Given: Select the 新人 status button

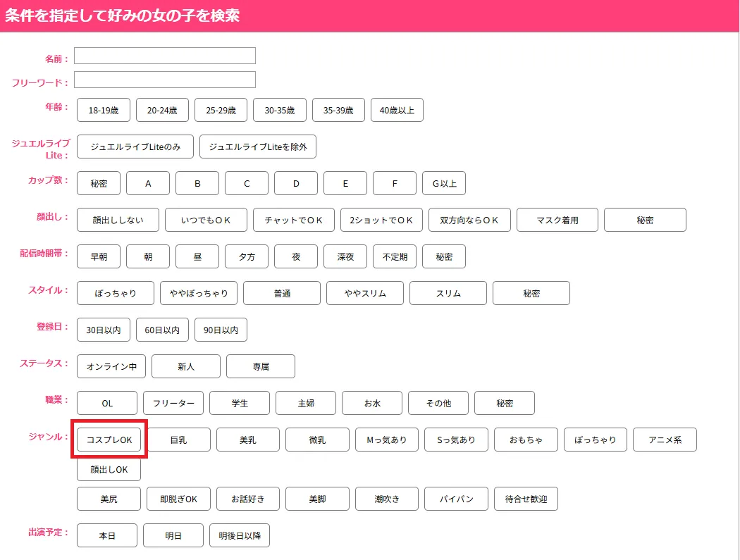Looking at the screenshot, I should coord(186,366).
